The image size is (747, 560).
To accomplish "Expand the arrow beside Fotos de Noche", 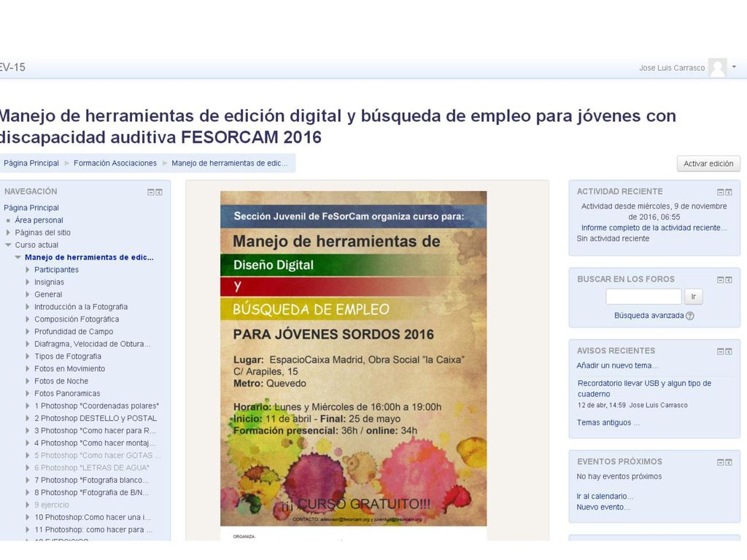I will tap(28, 381).
